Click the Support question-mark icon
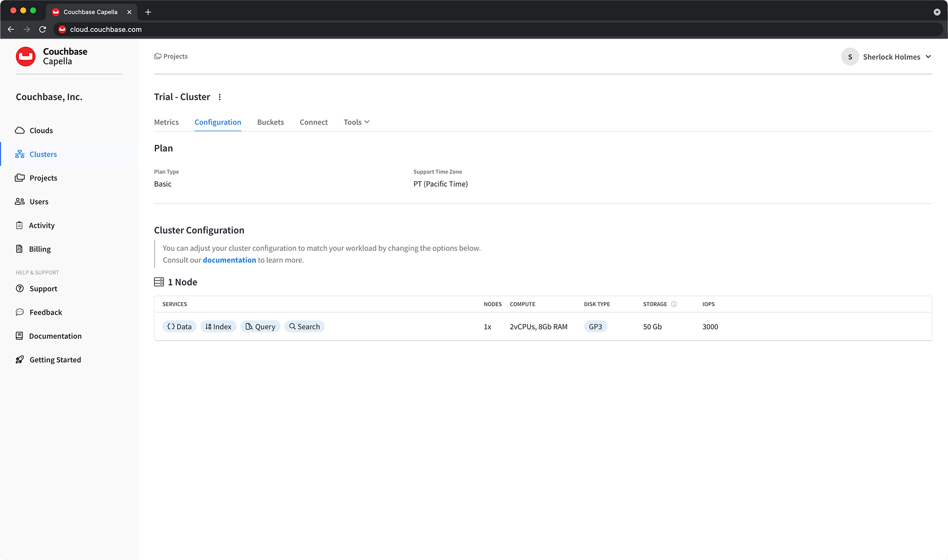Image resolution: width=948 pixels, height=560 pixels. pyautogui.click(x=20, y=288)
